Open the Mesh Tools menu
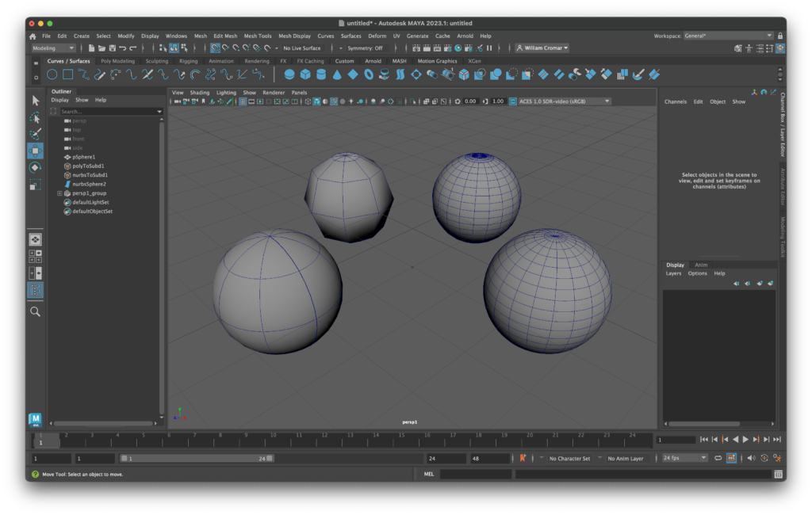The image size is (812, 515). 257,36
